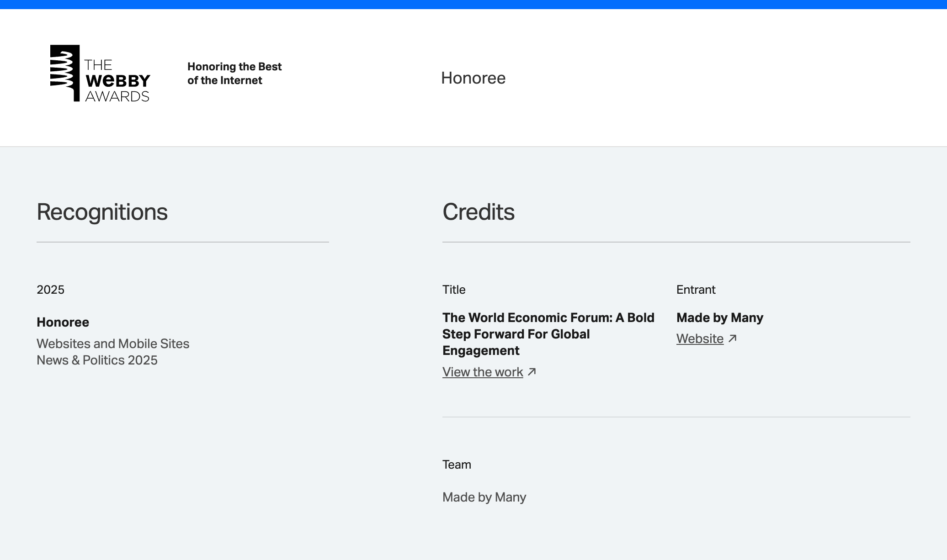
Task: Click the Webby Awards logo
Action: (100, 73)
